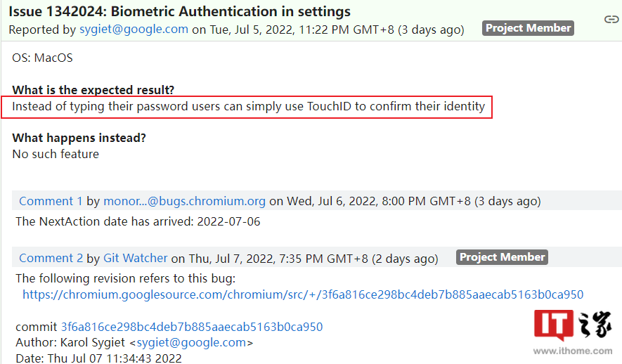The image size is (622, 364).
Task: Open the Comment 1 permalink
Action: click(x=51, y=201)
